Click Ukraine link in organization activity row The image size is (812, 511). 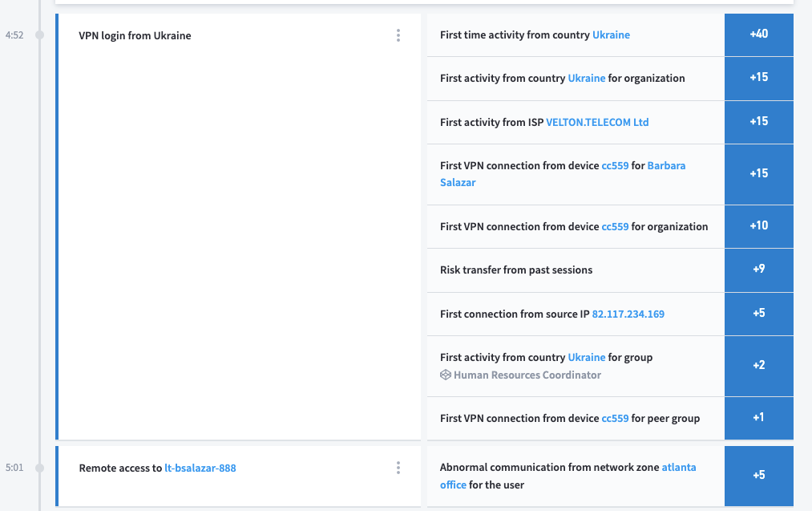pyautogui.click(x=587, y=79)
